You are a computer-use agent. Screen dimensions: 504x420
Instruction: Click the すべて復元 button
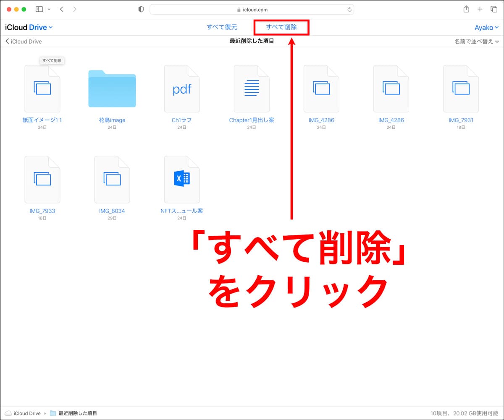pyautogui.click(x=222, y=27)
